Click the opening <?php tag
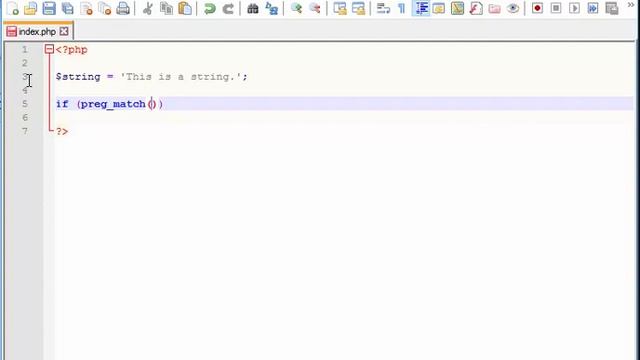The height and width of the screenshot is (360, 640). [71, 50]
